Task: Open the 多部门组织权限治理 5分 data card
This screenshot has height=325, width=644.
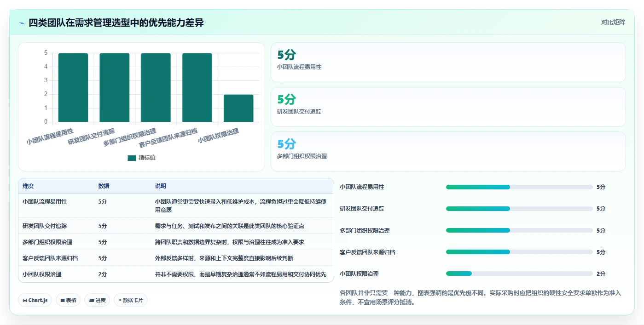Action: [x=448, y=152]
